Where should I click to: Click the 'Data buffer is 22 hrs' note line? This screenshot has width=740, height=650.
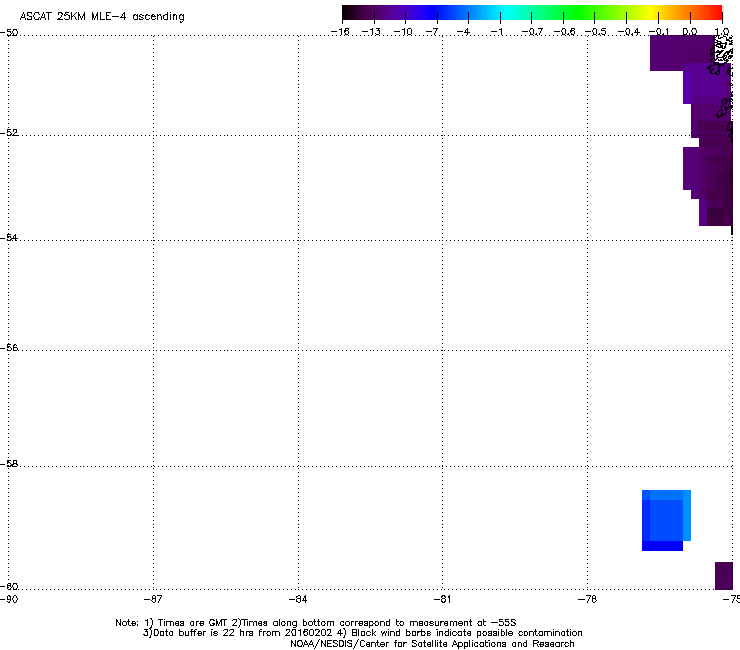pyautogui.click(x=362, y=633)
